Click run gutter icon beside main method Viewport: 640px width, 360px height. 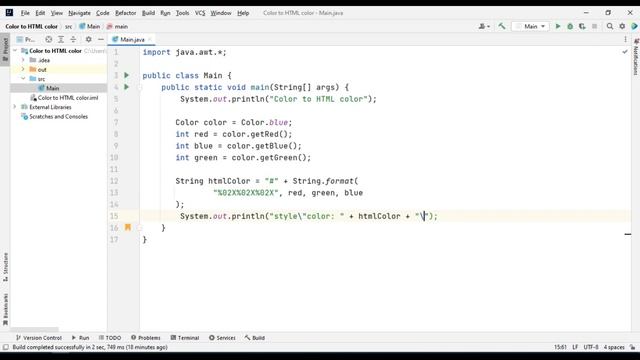[x=127, y=87]
